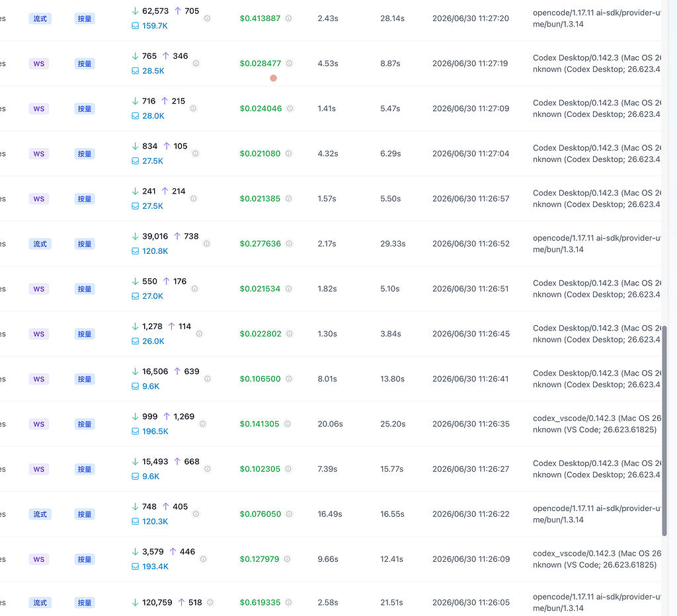The width and height of the screenshot is (677, 616).
Task: Click token info icon in the 62,573 row
Action: (x=207, y=19)
